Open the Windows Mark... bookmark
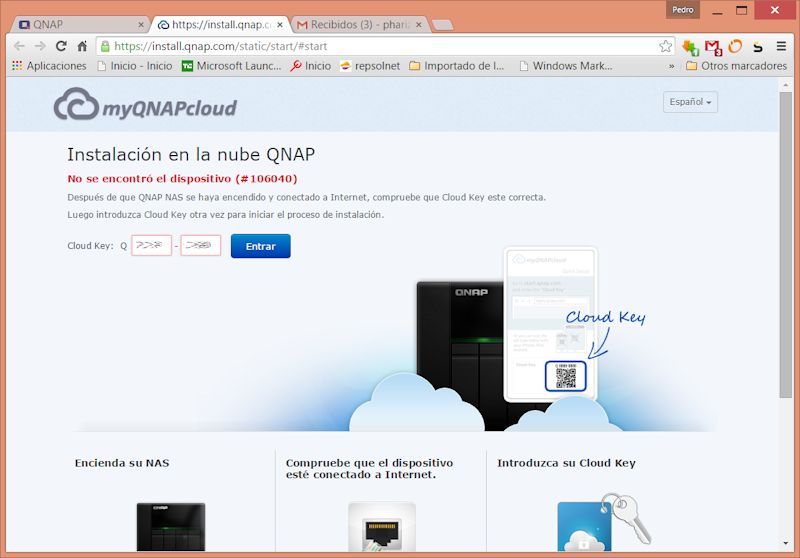Viewport: 800px width, 558px height. pos(565,66)
